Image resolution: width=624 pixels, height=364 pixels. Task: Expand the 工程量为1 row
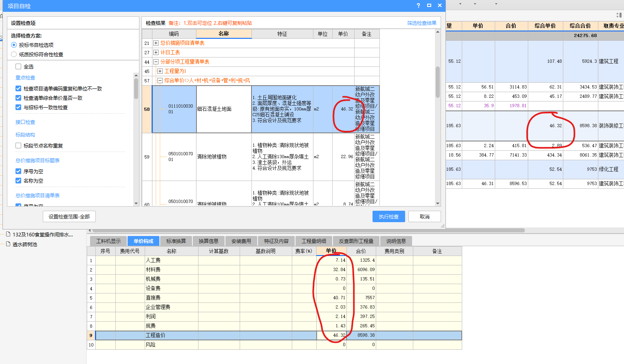tap(160, 71)
